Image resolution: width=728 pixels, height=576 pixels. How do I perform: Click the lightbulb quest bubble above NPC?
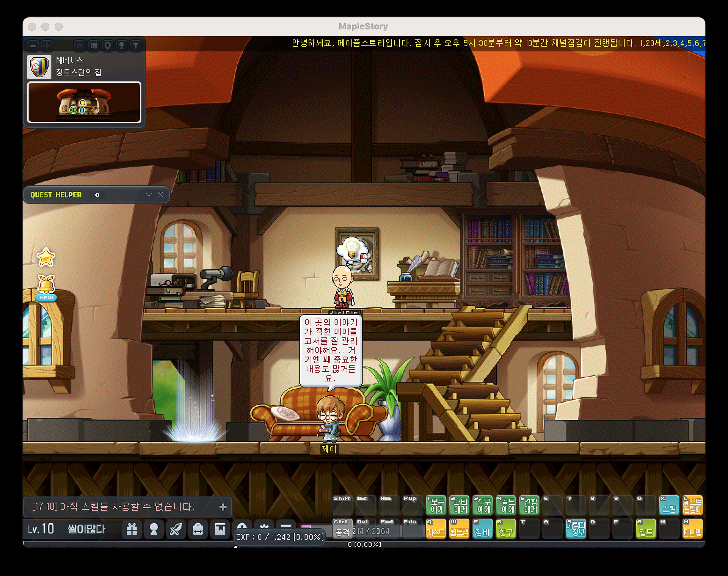tap(352, 249)
